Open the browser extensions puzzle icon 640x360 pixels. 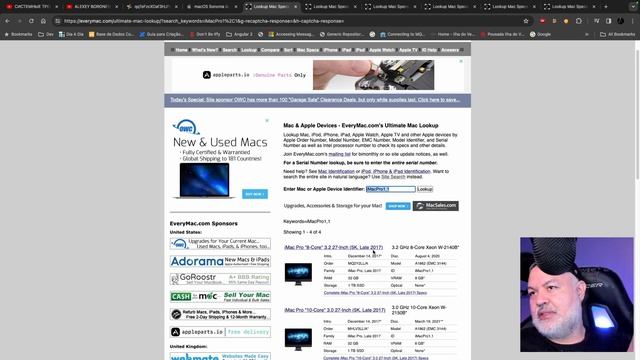click(579, 21)
